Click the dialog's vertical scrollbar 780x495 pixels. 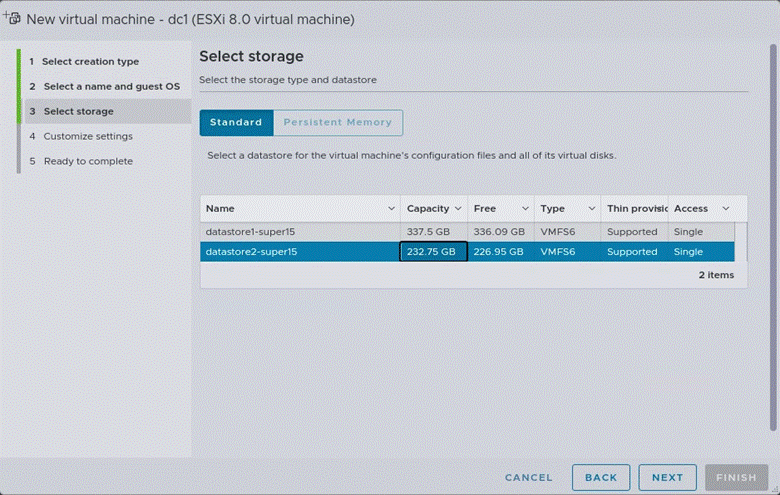pos(773,237)
